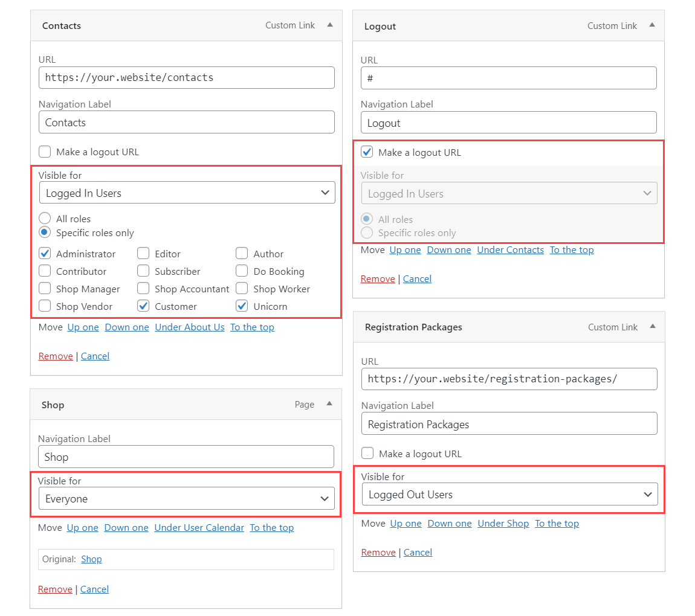Screen dimensions: 695x616
Task: Cancel changes in Registration Packages panel
Action: (418, 552)
